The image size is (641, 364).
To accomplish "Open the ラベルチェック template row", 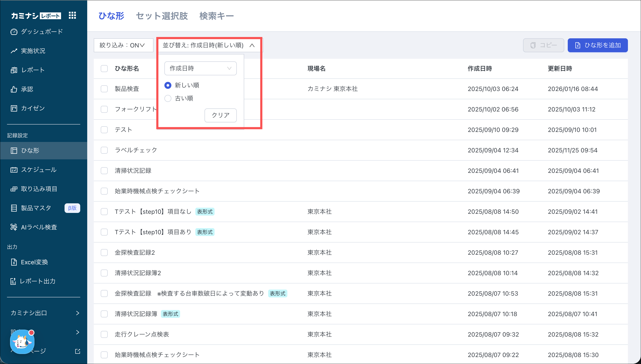I will pos(136,150).
